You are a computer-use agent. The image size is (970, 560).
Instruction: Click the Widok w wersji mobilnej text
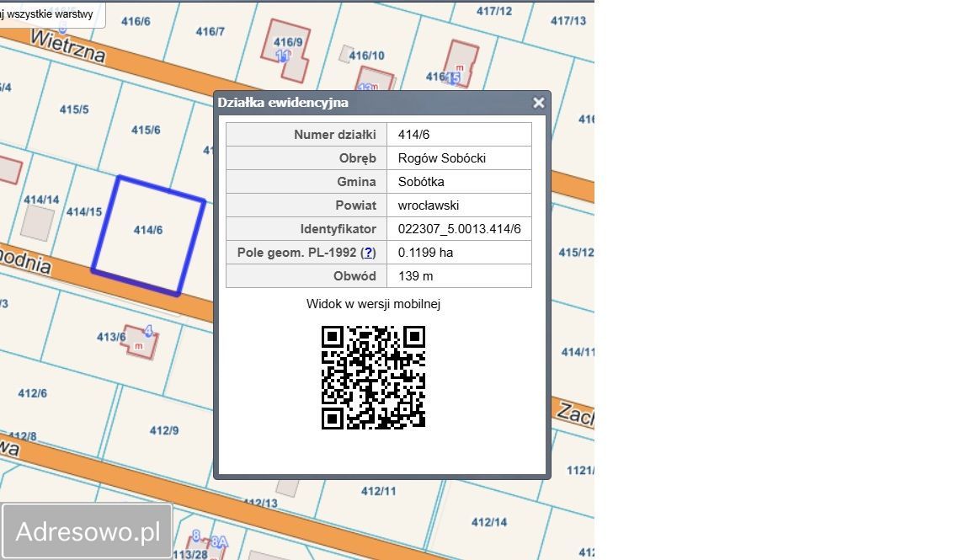[373, 304]
